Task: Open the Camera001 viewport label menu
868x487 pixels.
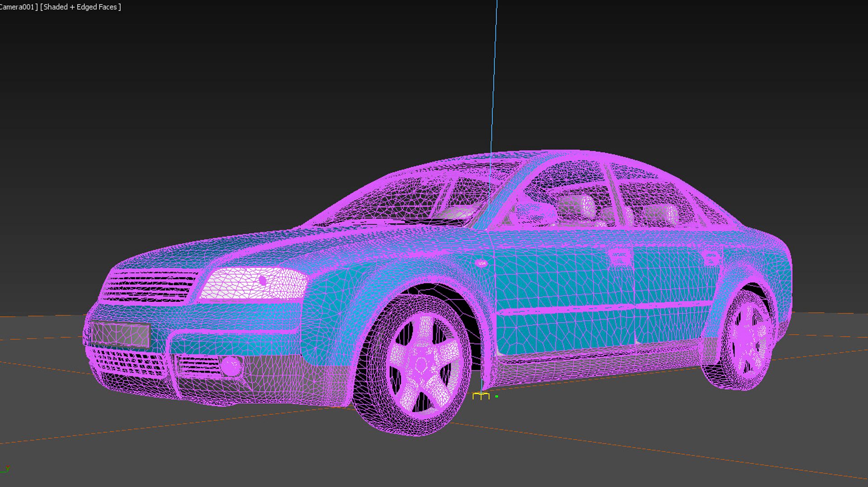Action: 19,7
